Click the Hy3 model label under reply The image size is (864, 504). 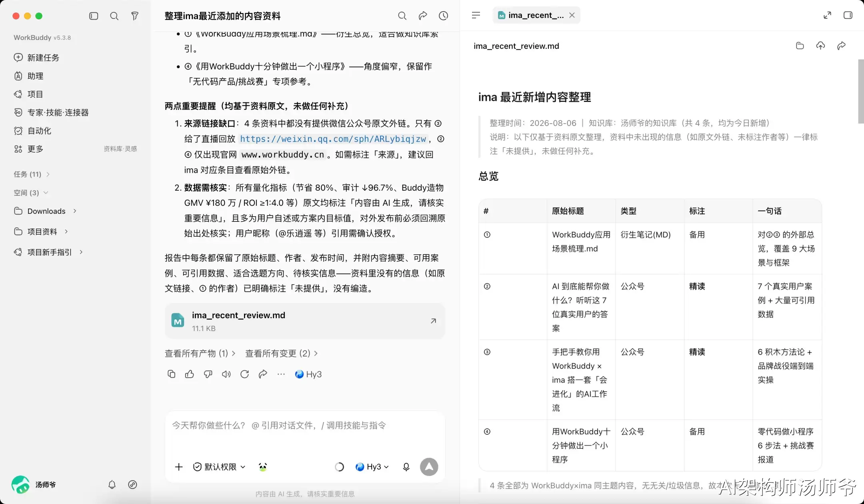pos(308,374)
